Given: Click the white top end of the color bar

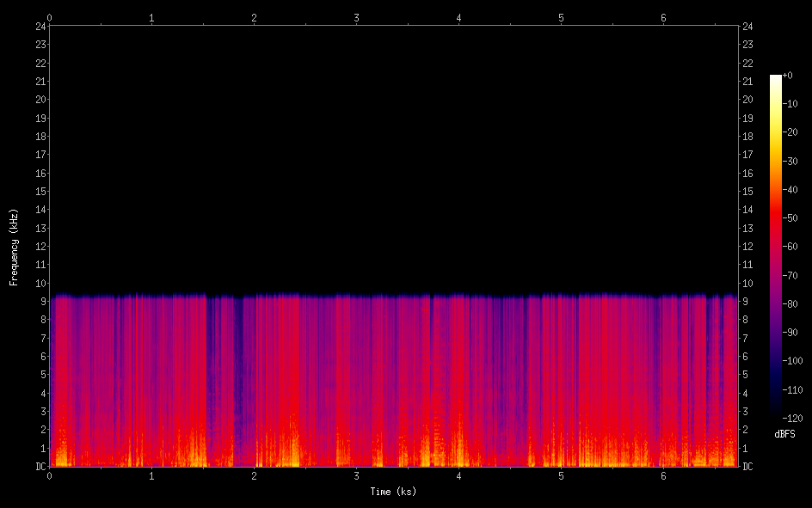Looking at the screenshot, I should (776, 79).
